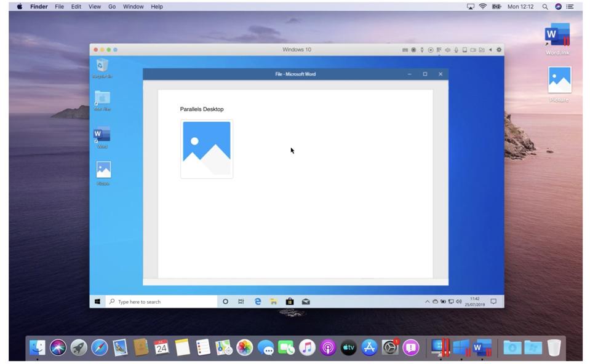Open Cortana from the Windows taskbar
590x364 pixels.
coord(225,301)
